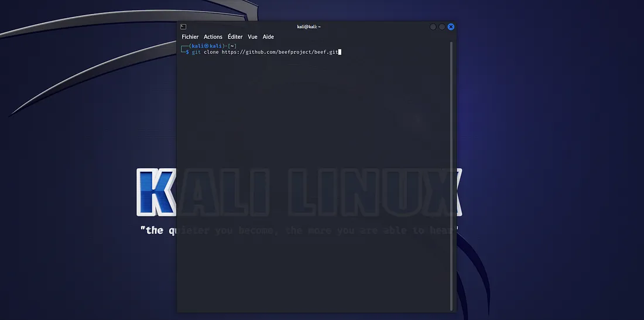Click the (kali㉿kali)-[~] prompt text

213,46
